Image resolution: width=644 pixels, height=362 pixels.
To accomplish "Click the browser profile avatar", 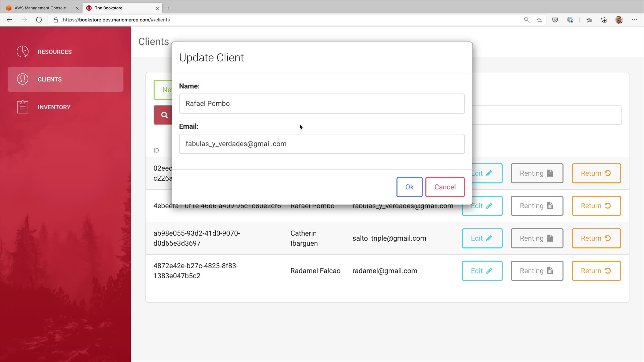I will [619, 20].
